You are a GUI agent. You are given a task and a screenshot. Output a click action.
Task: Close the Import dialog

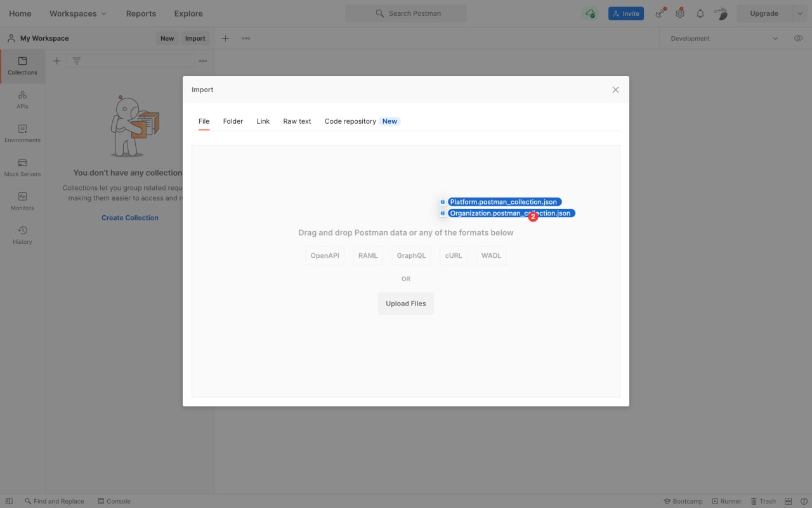615,90
